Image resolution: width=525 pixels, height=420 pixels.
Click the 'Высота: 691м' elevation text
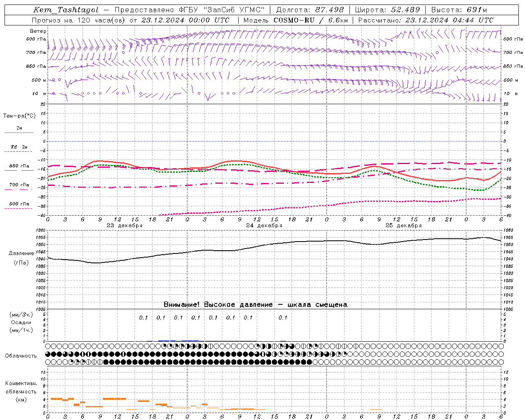point(459,10)
